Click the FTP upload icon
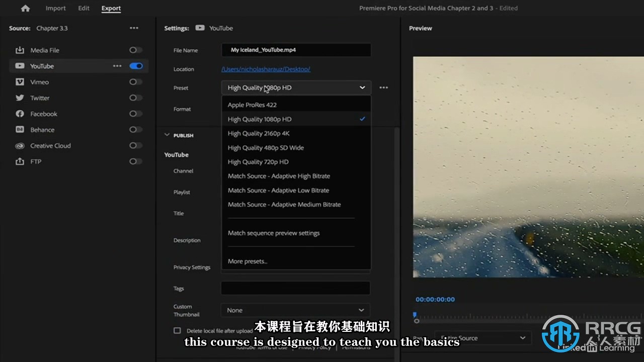This screenshot has height=362, width=644. pos(20,161)
